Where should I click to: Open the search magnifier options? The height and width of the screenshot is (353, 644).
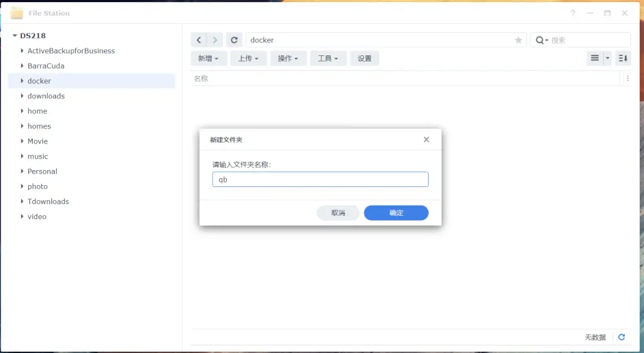tap(541, 40)
